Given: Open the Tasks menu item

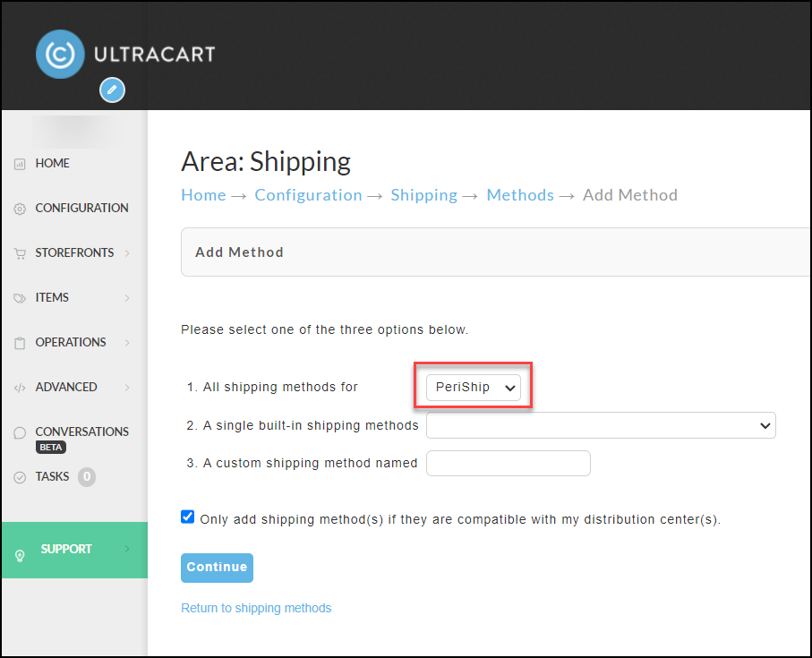Looking at the screenshot, I should pyautogui.click(x=52, y=476).
